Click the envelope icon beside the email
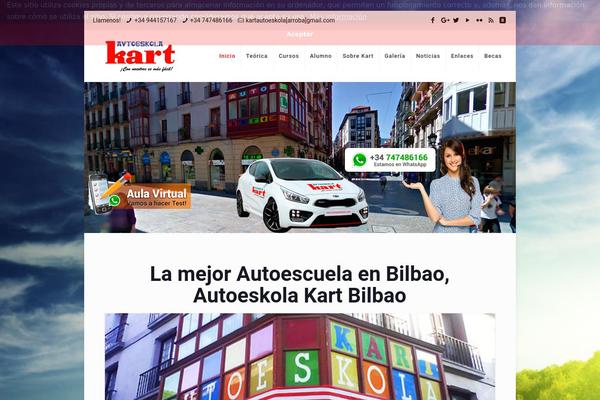 pos(240,20)
